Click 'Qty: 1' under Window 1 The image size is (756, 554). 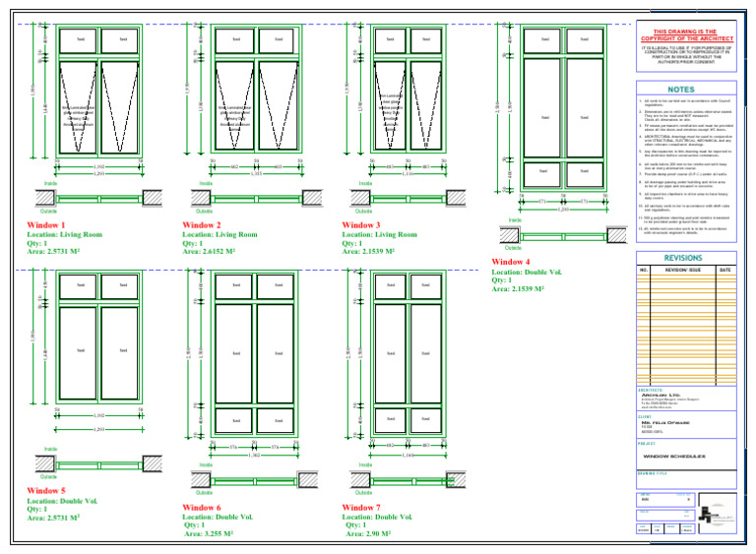point(37,243)
